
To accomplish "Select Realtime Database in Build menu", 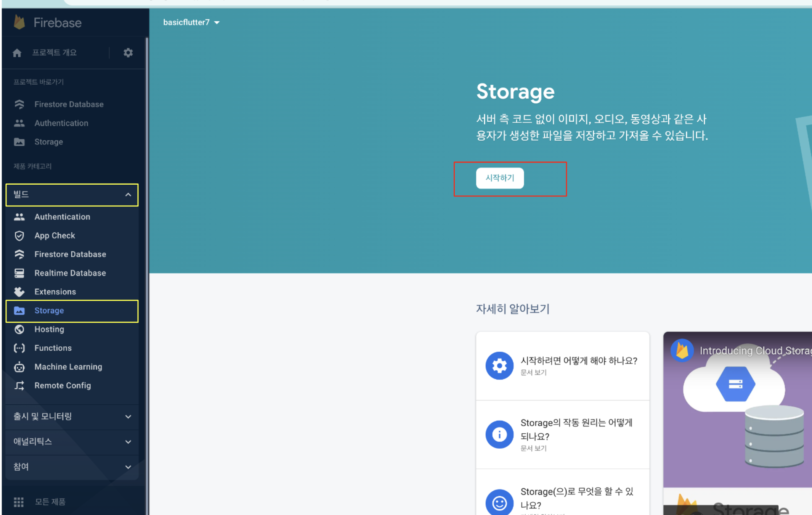I will point(70,273).
